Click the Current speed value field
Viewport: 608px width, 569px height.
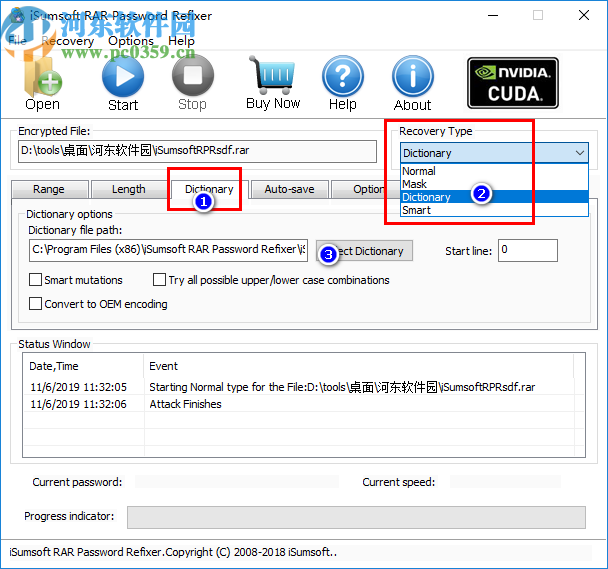(x=505, y=482)
